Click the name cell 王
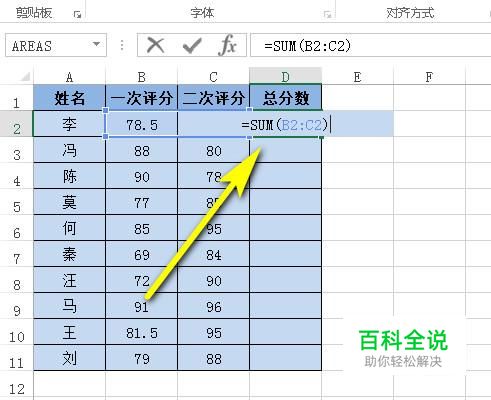Screen dimensions: 491x400 pos(69,332)
